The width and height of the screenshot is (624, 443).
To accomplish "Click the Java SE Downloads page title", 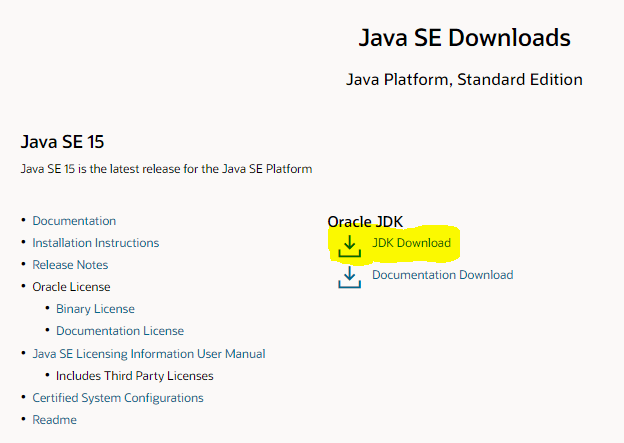I will tap(464, 38).
